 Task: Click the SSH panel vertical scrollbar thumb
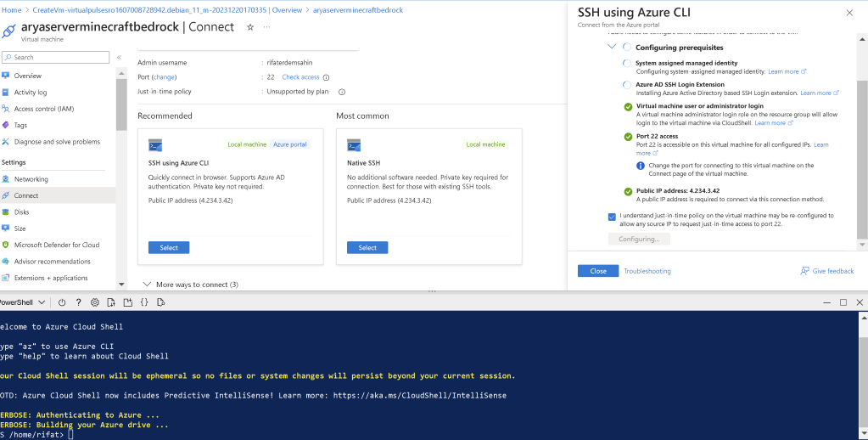pos(862,158)
